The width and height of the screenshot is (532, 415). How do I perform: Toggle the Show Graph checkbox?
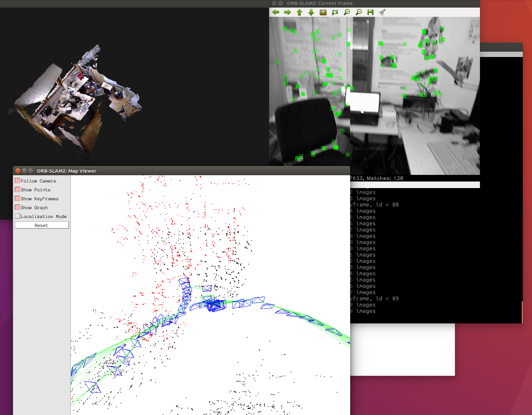(x=17, y=207)
